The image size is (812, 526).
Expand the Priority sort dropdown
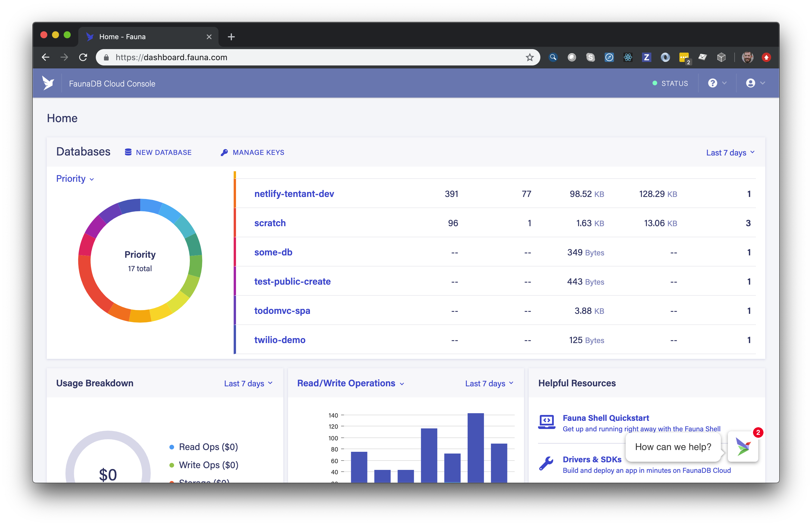click(x=75, y=179)
